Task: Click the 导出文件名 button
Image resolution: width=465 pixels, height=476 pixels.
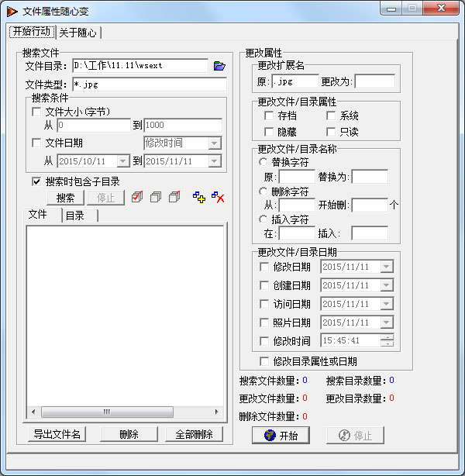Action: click(x=57, y=434)
